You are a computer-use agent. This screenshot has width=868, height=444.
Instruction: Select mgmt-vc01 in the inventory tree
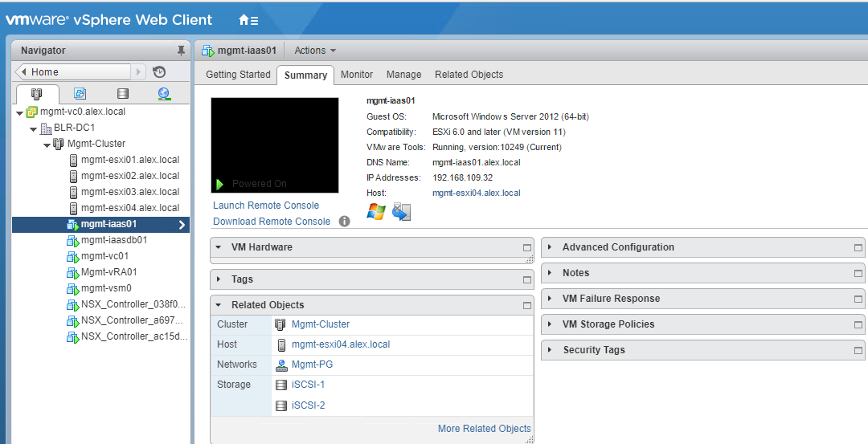[x=104, y=256]
